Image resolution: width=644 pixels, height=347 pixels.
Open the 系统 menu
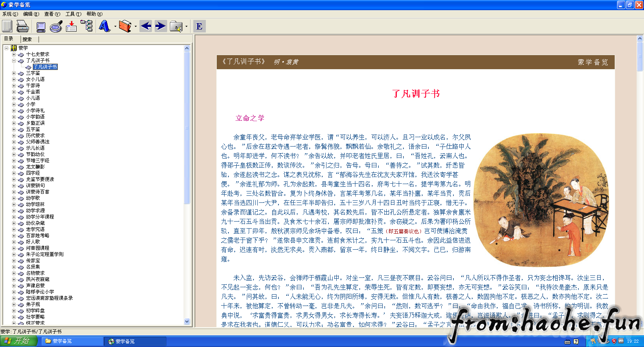[x=10, y=14]
